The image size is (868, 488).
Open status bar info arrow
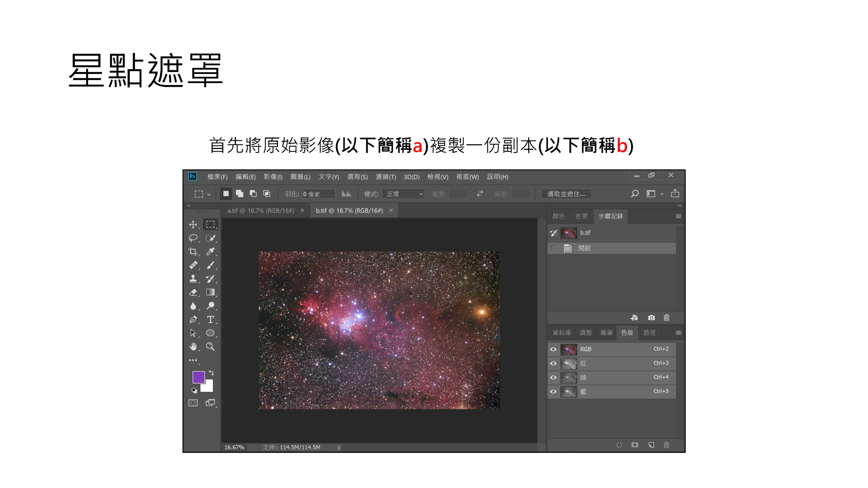(x=339, y=447)
